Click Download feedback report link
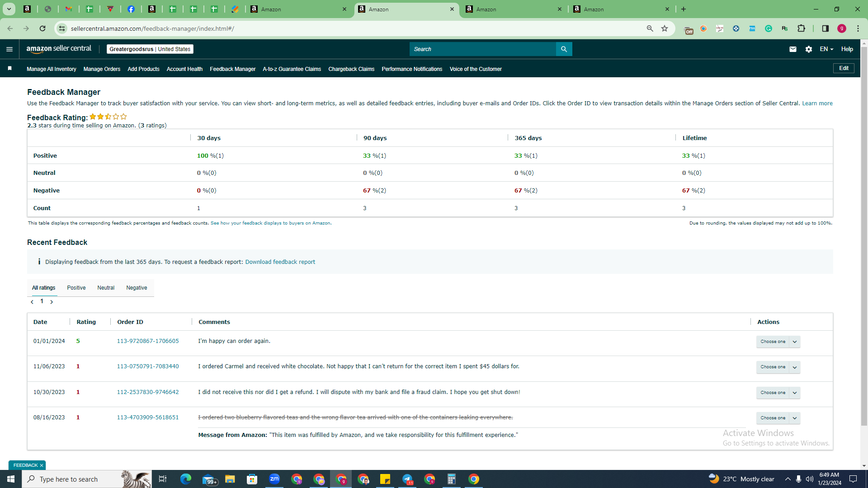The width and height of the screenshot is (868, 488). pos(280,262)
